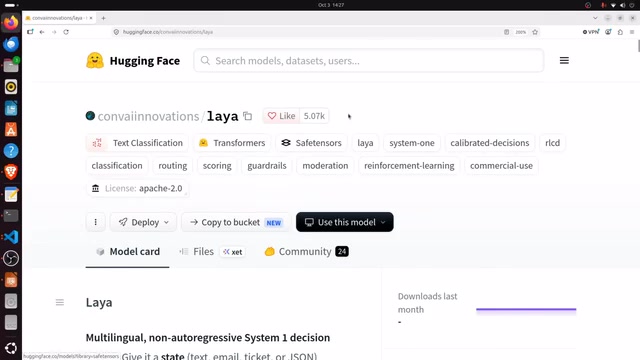Click the Hugging Face emoji logo
640x360 pixels.
95,60
